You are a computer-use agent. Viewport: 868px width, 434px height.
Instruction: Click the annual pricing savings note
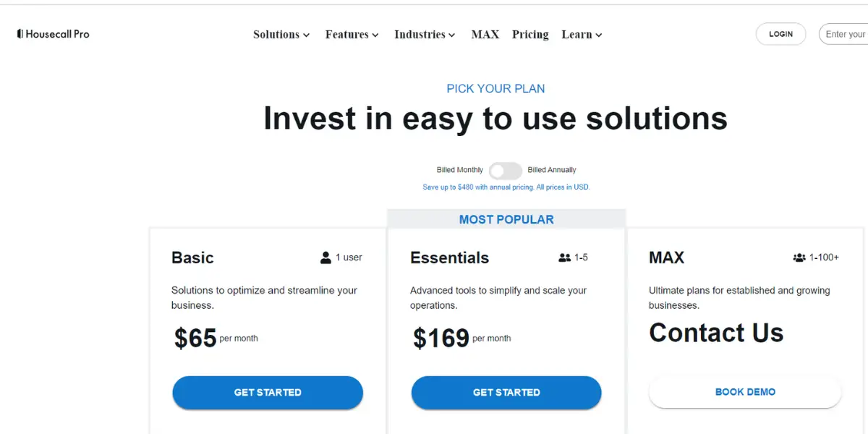tap(506, 187)
